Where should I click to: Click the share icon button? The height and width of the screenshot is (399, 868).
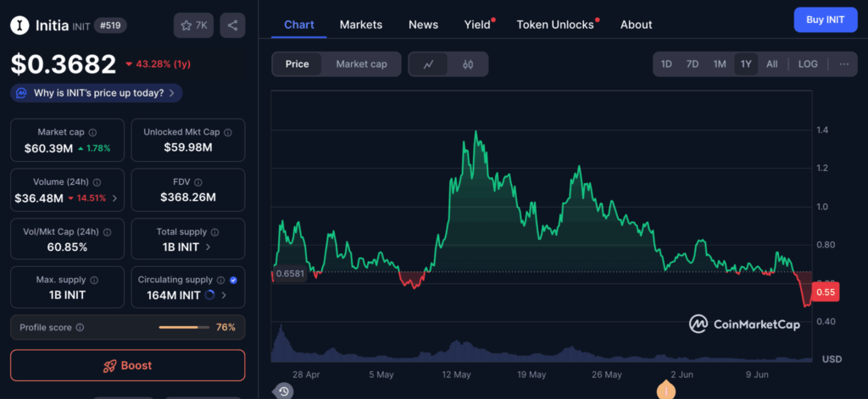[x=232, y=25]
